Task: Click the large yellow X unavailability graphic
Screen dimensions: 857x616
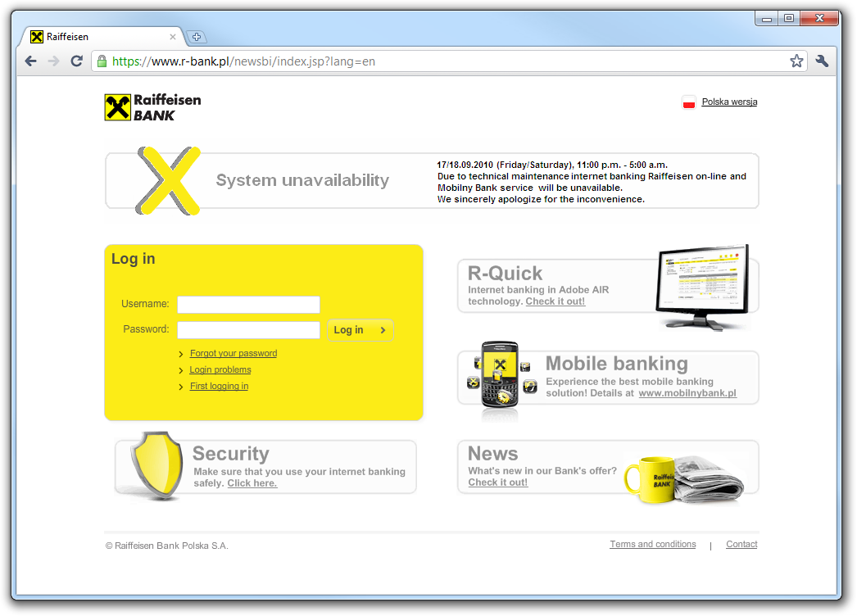Action: [168, 180]
